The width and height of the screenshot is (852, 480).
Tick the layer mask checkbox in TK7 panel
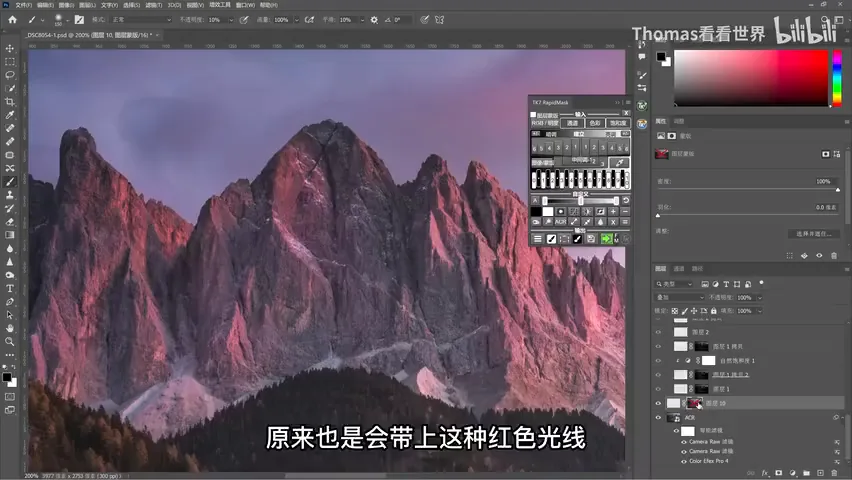click(x=533, y=115)
